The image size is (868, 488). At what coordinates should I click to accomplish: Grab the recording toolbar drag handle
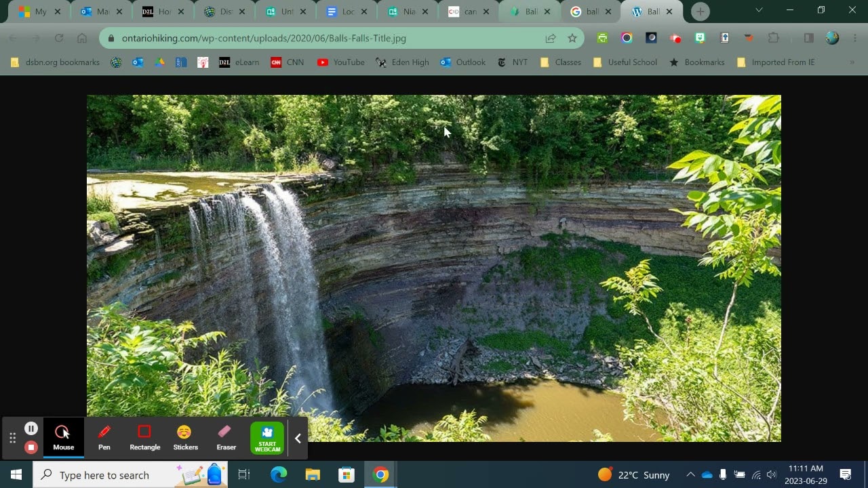pyautogui.click(x=12, y=438)
